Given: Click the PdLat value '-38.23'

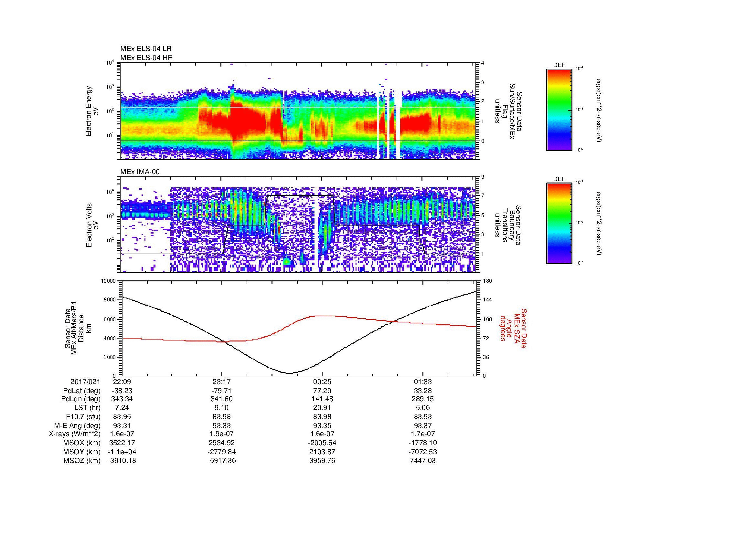Looking at the screenshot, I should (x=122, y=391).
